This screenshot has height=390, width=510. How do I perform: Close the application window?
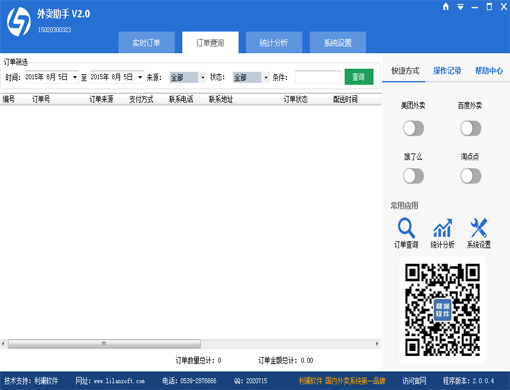(504, 7)
